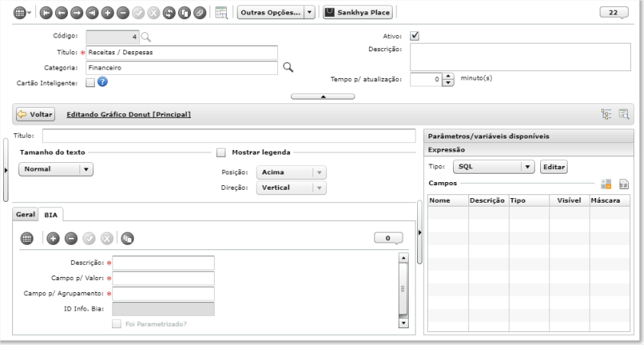Screen dimensions: 644x345
Task: Switch to BIA tab
Action: [x=51, y=215]
